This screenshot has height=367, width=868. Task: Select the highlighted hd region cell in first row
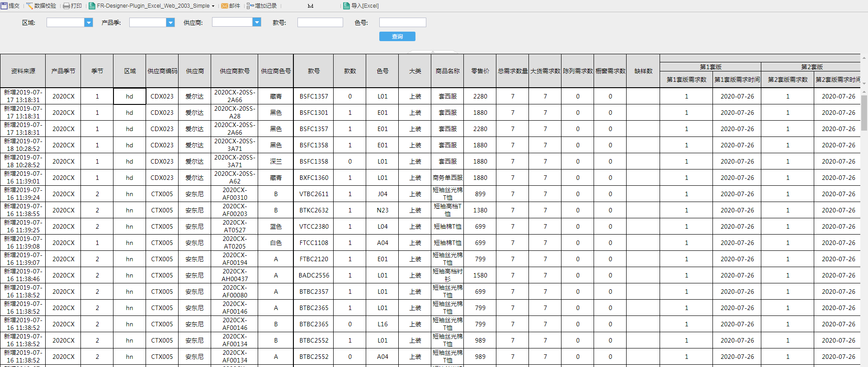[130, 96]
